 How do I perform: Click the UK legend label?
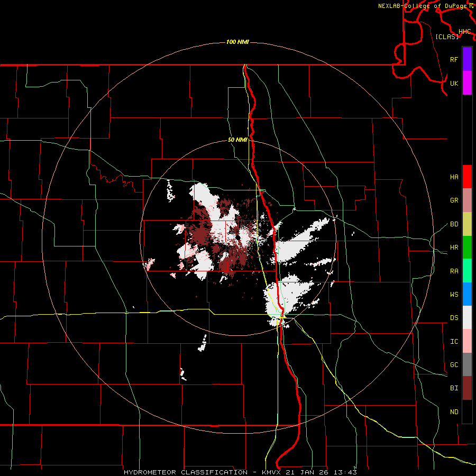pos(454,83)
